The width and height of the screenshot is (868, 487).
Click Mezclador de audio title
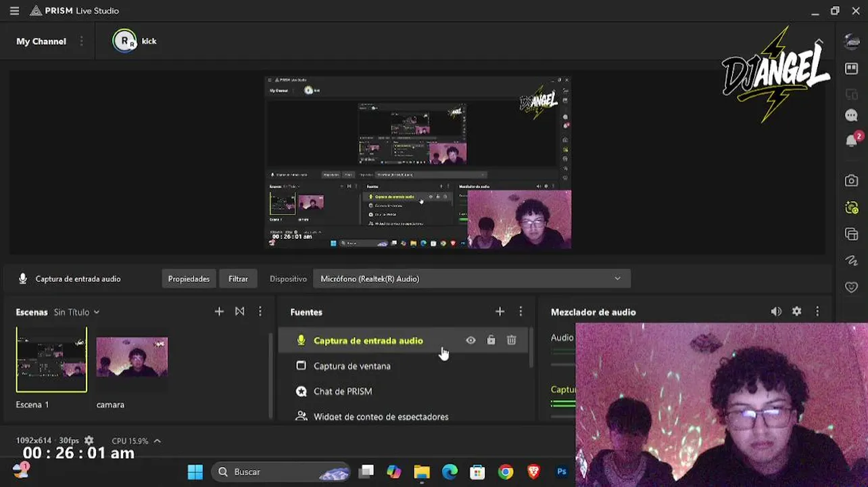(593, 312)
